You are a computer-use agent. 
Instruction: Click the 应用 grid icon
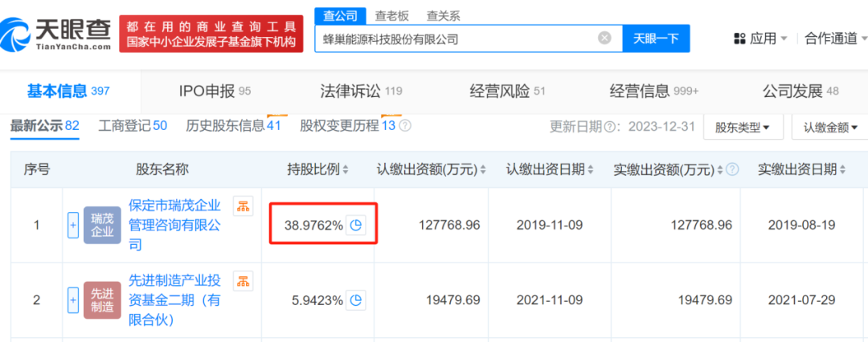coord(739,39)
